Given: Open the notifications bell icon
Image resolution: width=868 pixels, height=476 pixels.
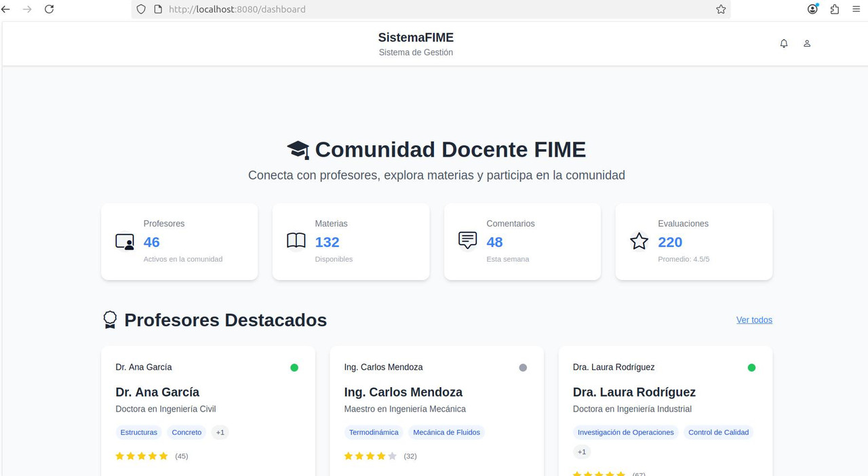Looking at the screenshot, I should pos(784,43).
